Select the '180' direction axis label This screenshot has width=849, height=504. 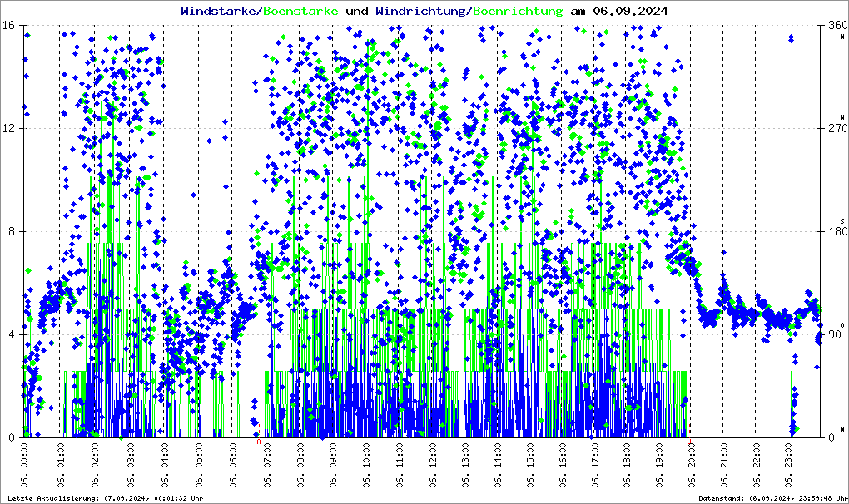[x=837, y=231]
